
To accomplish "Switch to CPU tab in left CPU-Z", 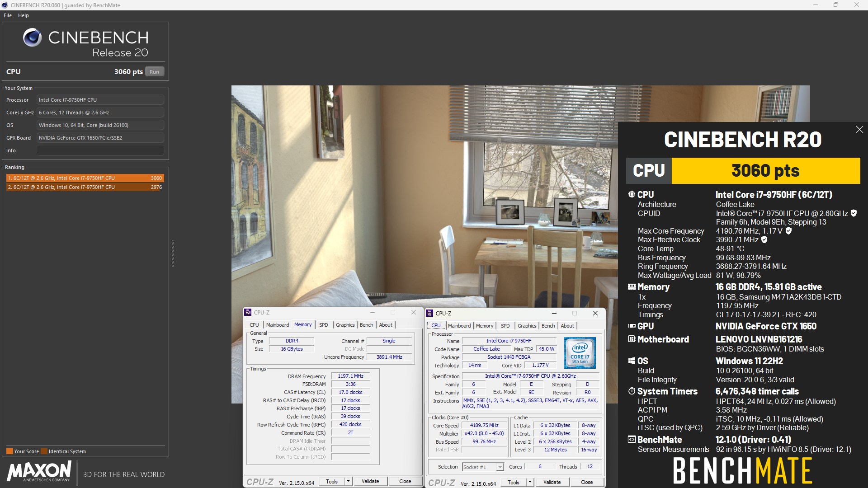I will [x=254, y=325].
